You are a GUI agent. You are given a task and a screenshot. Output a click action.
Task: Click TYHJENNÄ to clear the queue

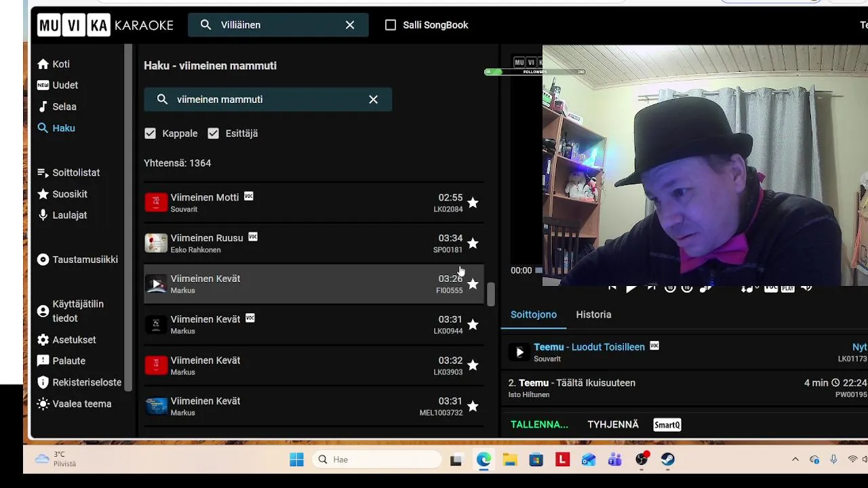[613, 425]
